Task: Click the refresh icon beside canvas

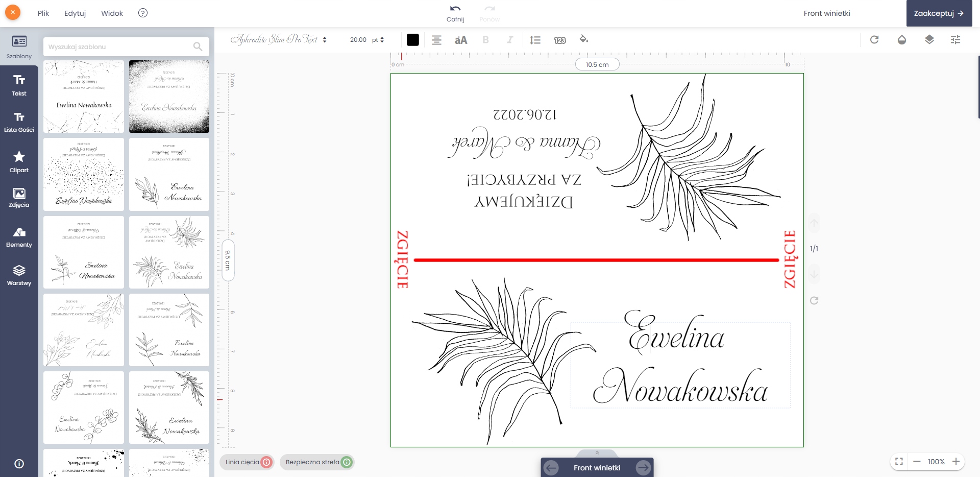Action: pyautogui.click(x=814, y=300)
